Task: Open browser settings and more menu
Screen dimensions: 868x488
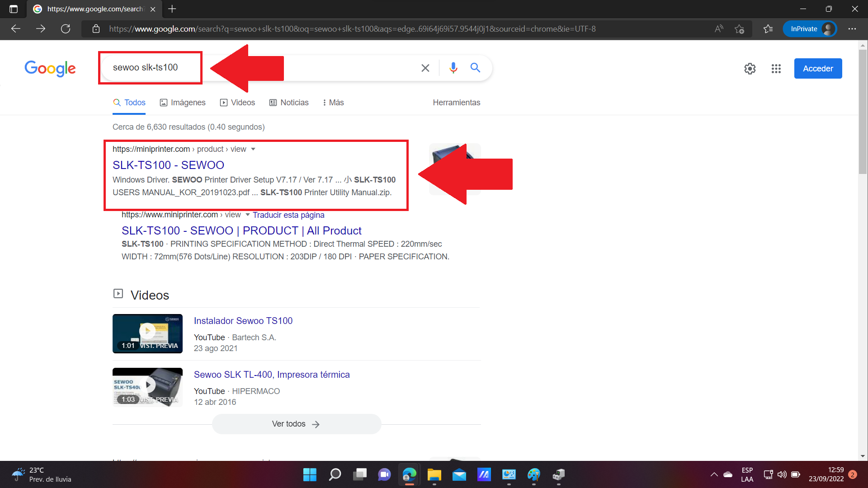Action: [852, 29]
